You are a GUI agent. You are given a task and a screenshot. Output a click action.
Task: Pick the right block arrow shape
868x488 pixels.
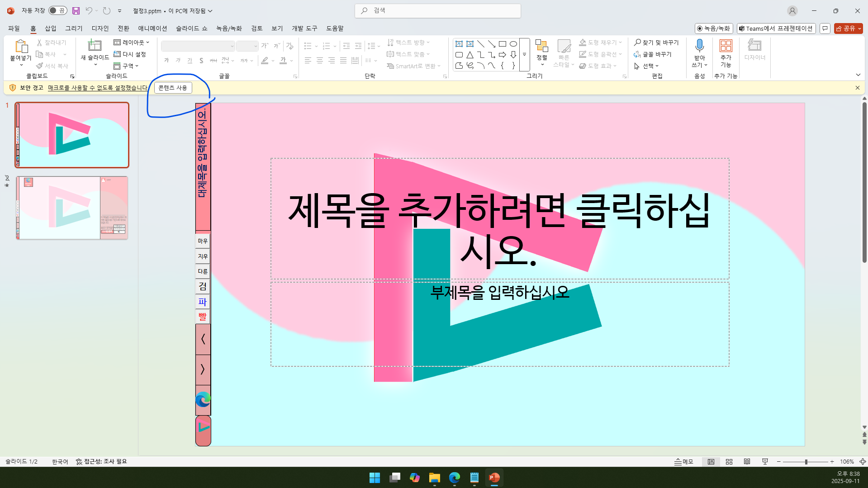pyautogui.click(x=503, y=55)
